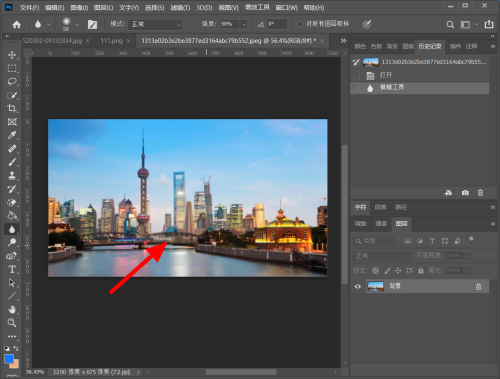Select the Zoom tool in the toolbox
This screenshot has width=500, height=379.
[12, 323]
